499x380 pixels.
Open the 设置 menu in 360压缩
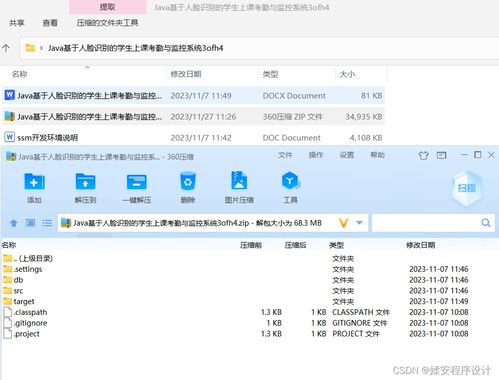[347, 155]
